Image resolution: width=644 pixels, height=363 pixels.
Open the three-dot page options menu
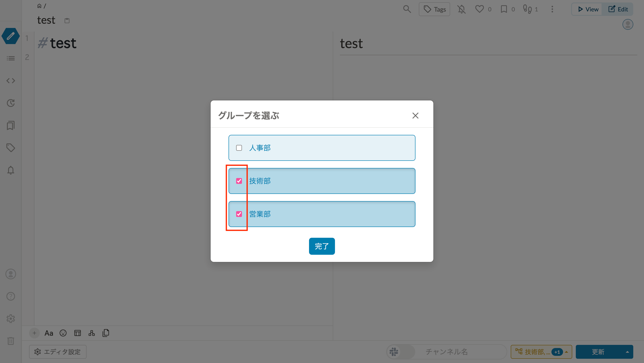click(x=552, y=9)
